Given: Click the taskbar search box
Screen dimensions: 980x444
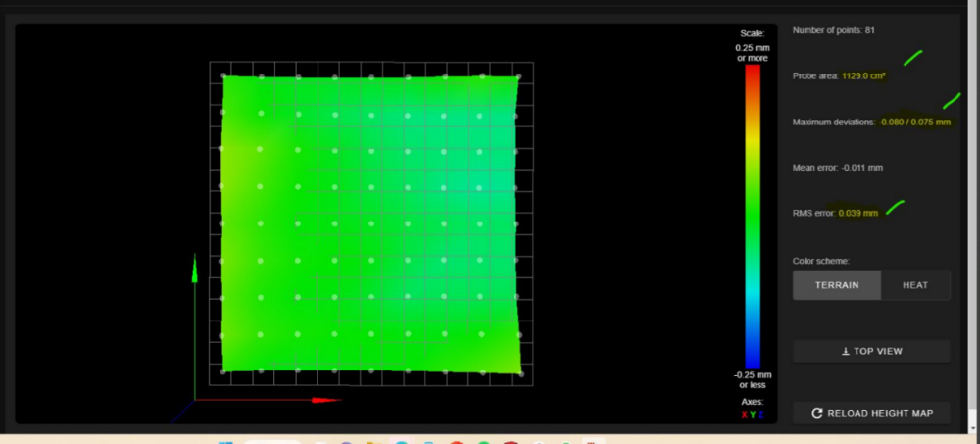Looking at the screenshot, I should (x=271, y=442).
